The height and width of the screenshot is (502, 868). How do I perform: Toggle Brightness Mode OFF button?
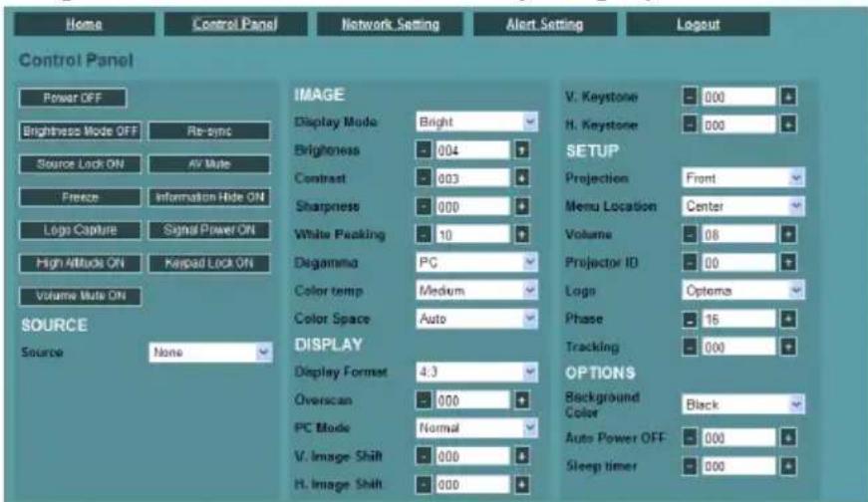point(81,131)
